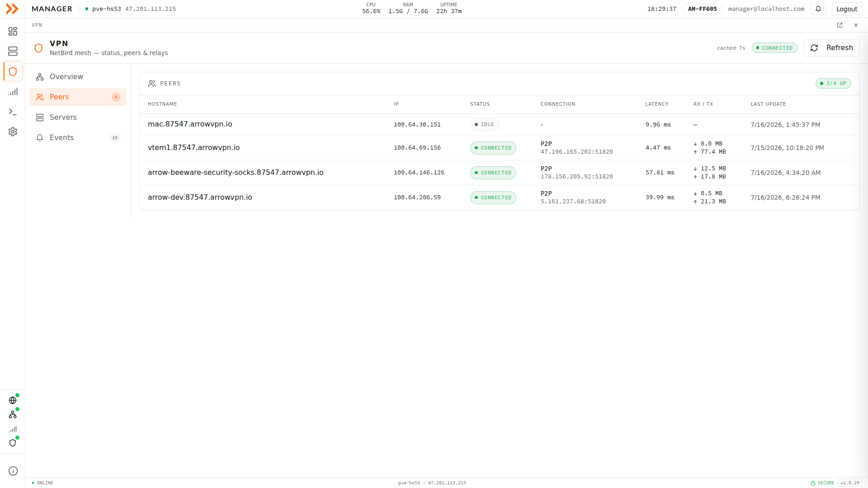This screenshot has height=488, width=868.
Task: Click the UPTIME 22h 37m indicator
Action: coord(448,8)
